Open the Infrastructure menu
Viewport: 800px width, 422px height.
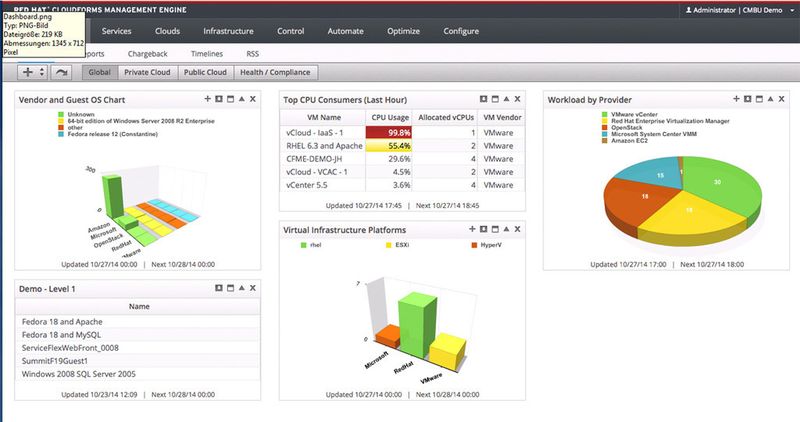point(228,31)
